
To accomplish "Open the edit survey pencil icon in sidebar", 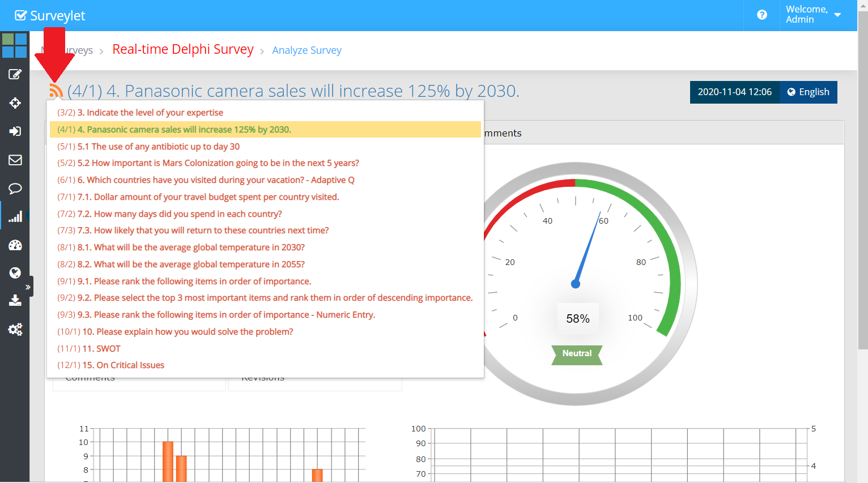I will point(15,74).
